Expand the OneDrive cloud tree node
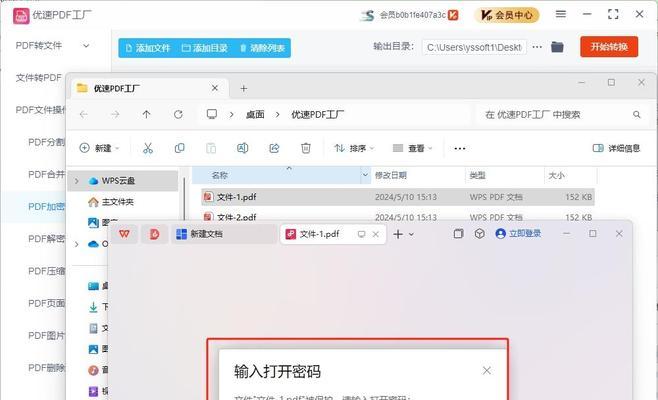 [x=76, y=244]
